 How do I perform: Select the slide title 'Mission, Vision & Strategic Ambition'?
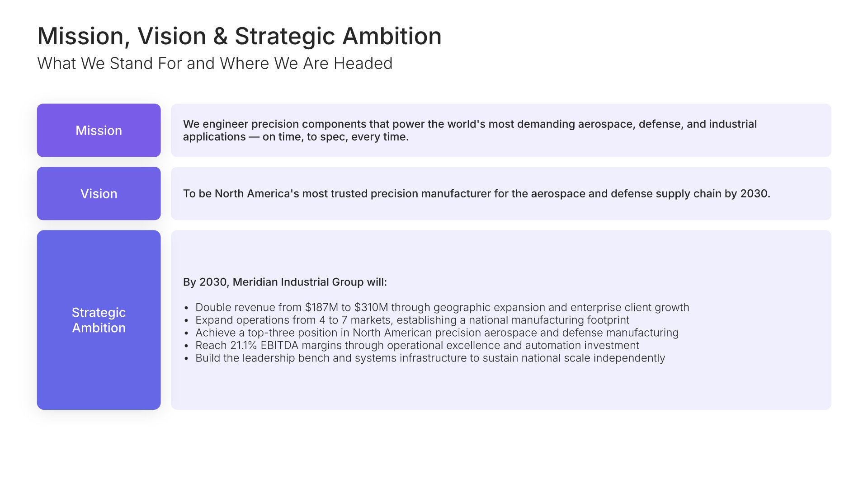coord(239,36)
